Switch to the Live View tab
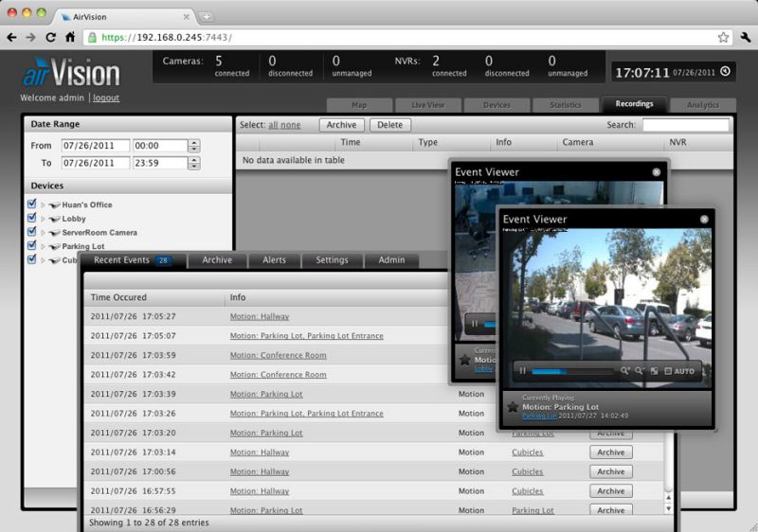Image resolution: width=758 pixels, height=532 pixels. (x=427, y=105)
